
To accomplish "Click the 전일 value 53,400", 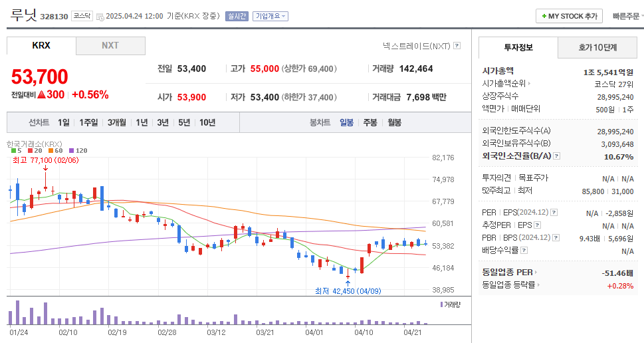I will (x=191, y=68).
